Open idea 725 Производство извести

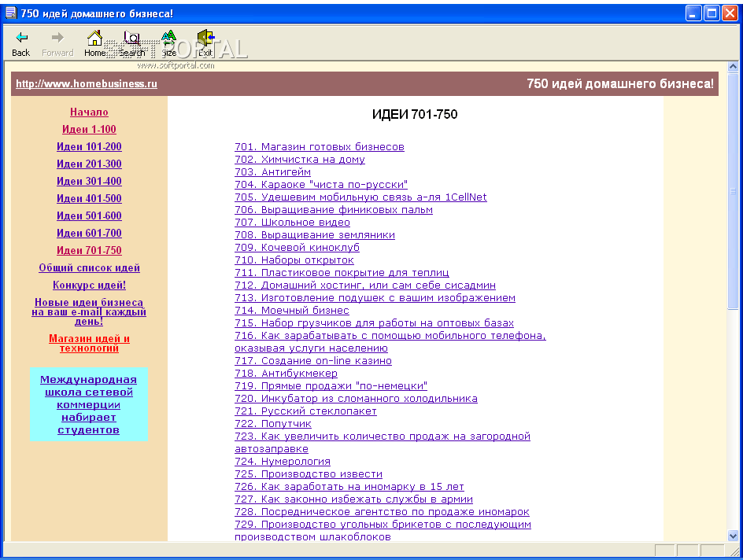click(309, 473)
